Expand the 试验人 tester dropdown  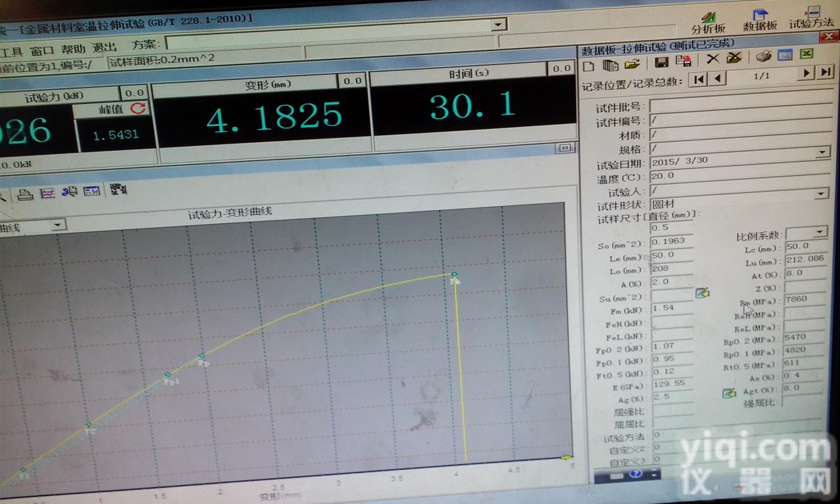(821, 194)
